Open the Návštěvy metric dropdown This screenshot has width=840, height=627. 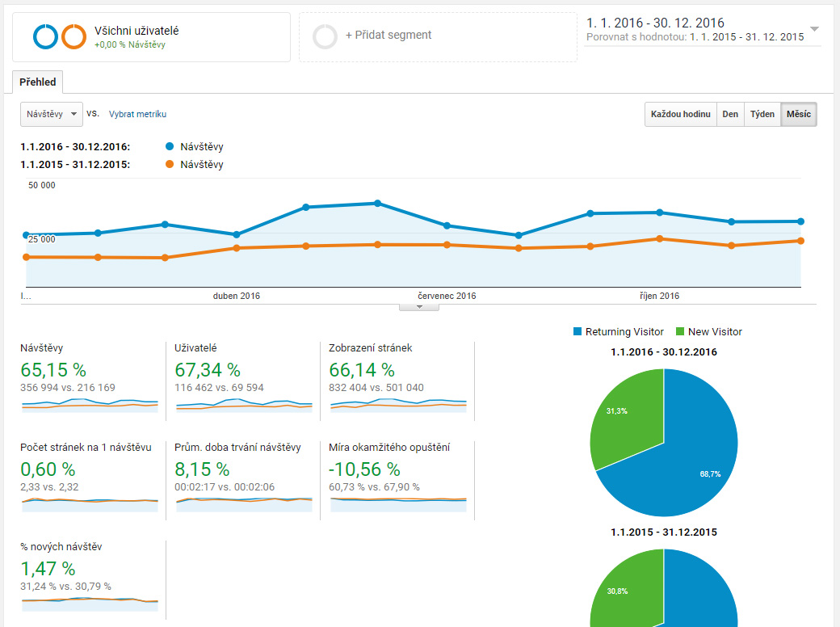coord(52,114)
